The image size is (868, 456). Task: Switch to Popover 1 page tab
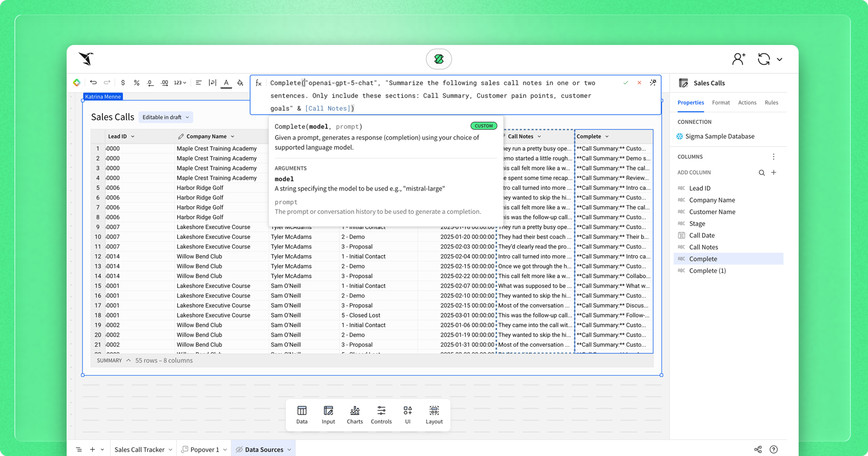(205, 449)
